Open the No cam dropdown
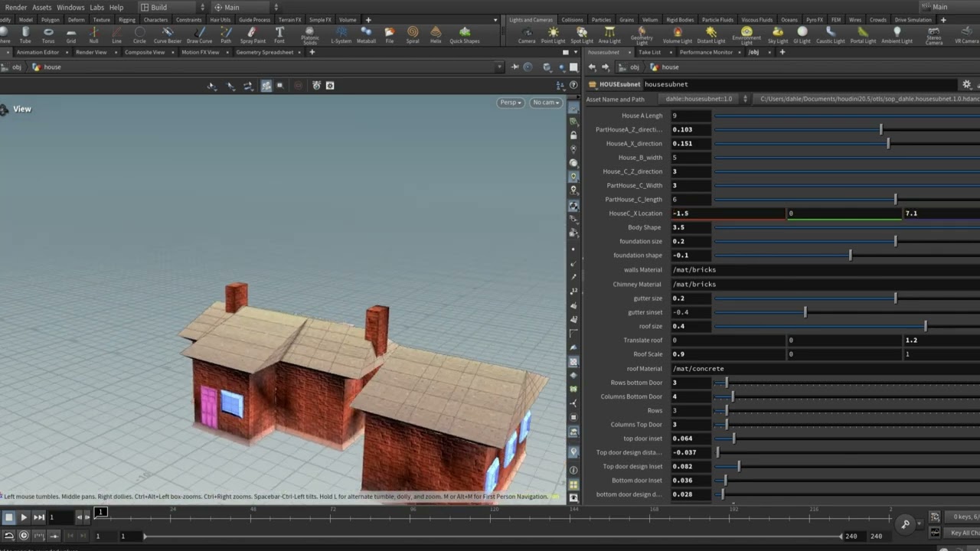The width and height of the screenshot is (980, 551). (x=546, y=103)
